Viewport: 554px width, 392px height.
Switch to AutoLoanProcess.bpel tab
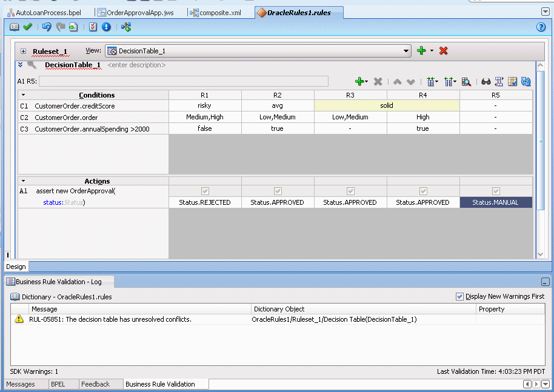pyautogui.click(x=44, y=13)
